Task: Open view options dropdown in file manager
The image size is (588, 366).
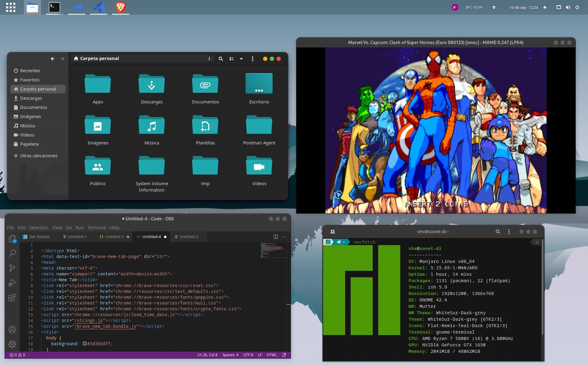Action: pos(241,59)
